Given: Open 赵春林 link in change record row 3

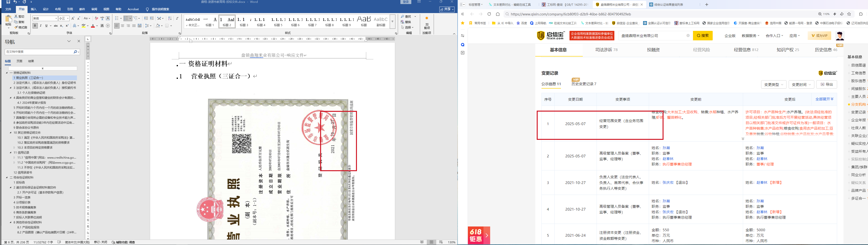Looking at the screenshot, I should pos(762,183).
